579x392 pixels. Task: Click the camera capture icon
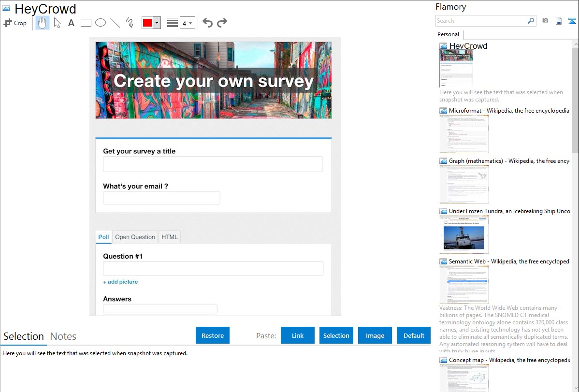click(545, 21)
